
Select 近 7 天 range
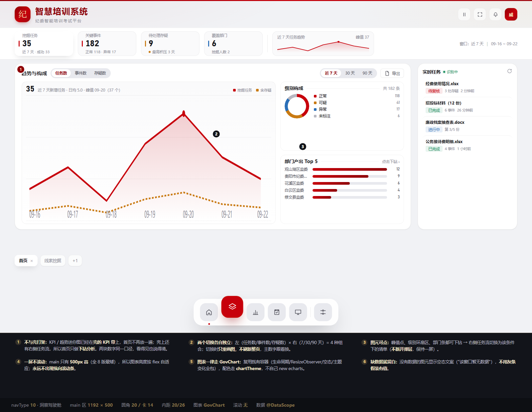pos(331,73)
